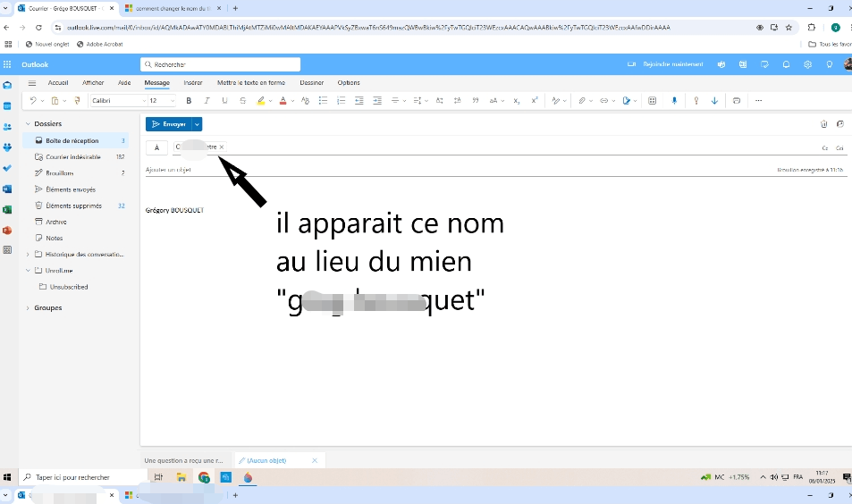Open the Archive folder
The image size is (852, 504).
[75, 223]
